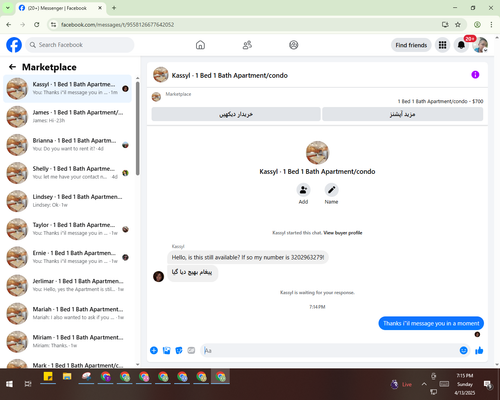Open the Groups icon in top bar

pyautogui.click(x=294, y=45)
